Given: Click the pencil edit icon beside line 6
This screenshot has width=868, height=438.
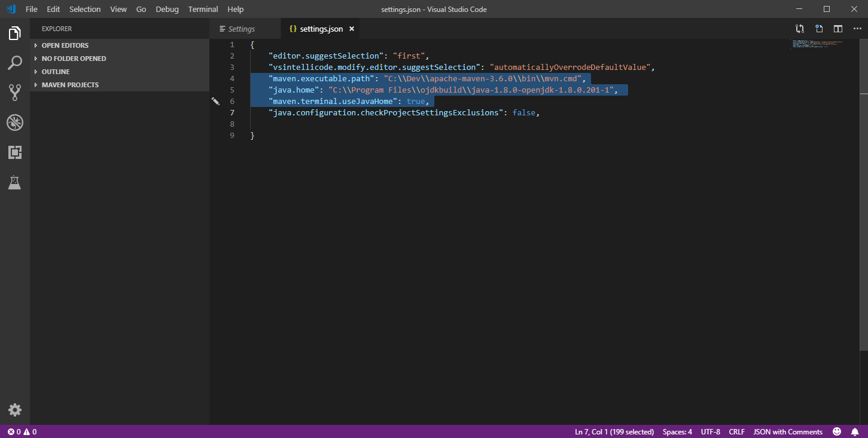Looking at the screenshot, I should [215, 102].
